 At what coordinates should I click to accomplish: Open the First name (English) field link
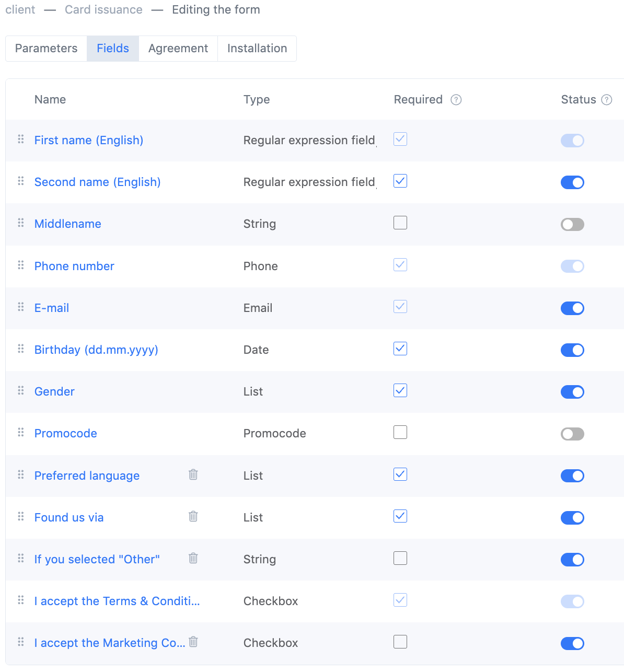pos(89,140)
